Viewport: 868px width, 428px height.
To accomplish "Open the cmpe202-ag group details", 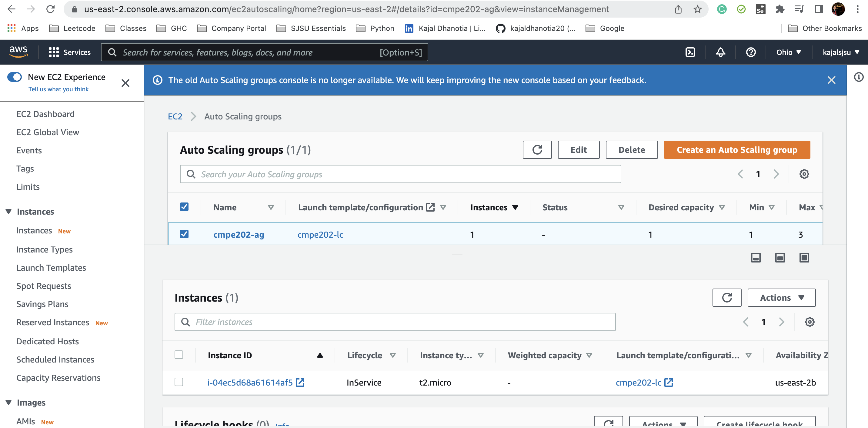I will [239, 234].
